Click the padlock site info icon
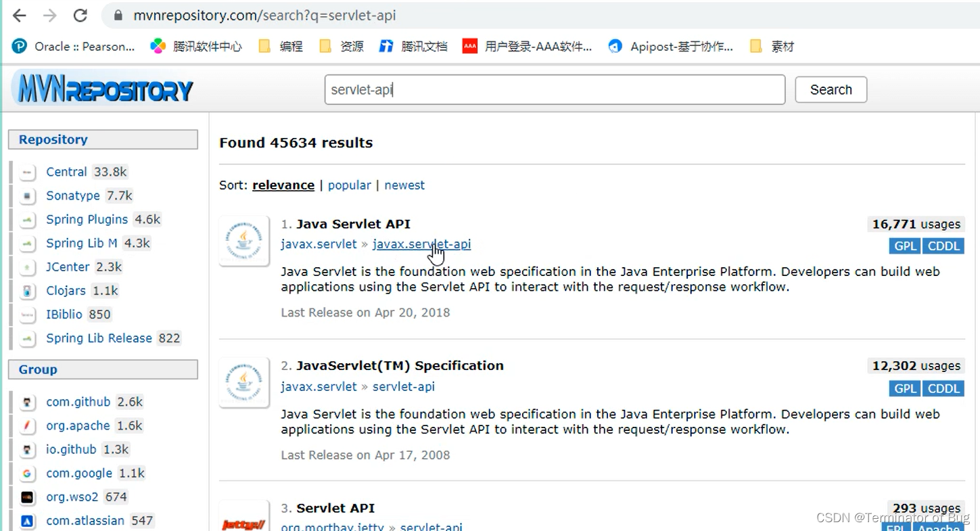This screenshot has height=531, width=980. pyautogui.click(x=119, y=15)
